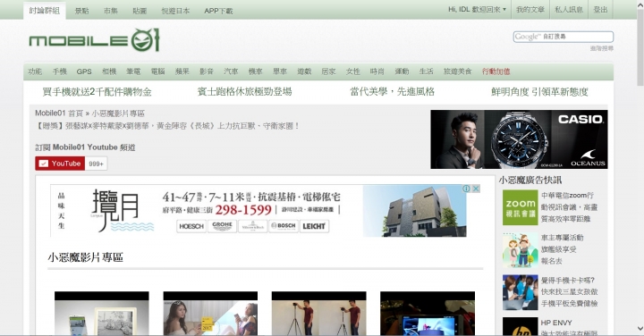
Task: Open the 時尚 category menu
Action: click(x=377, y=71)
